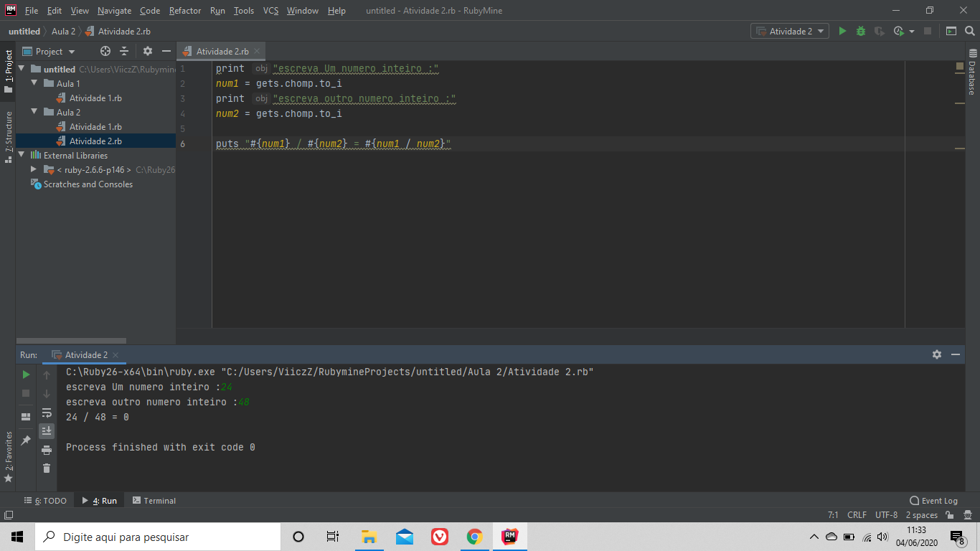The width and height of the screenshot is (980, 551).
Task: Open the Atividade 2 run configuration dropdown
Action: [791, 32]
